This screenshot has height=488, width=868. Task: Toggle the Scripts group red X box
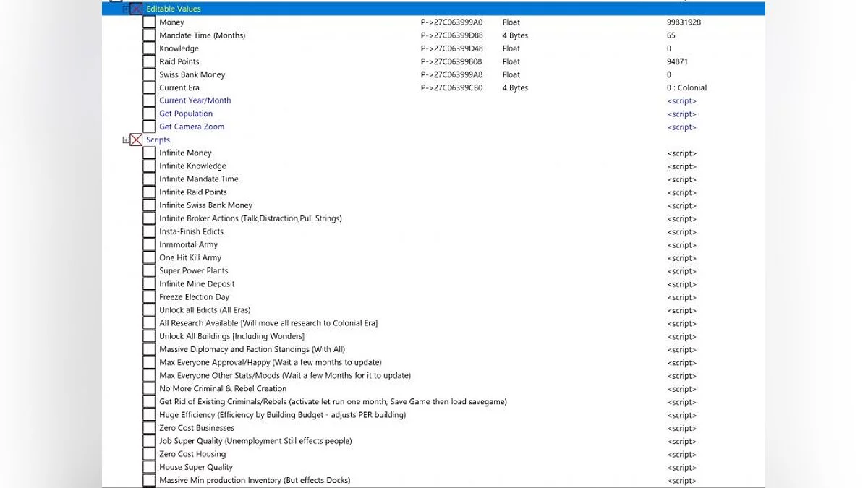(x=136, y=140)
